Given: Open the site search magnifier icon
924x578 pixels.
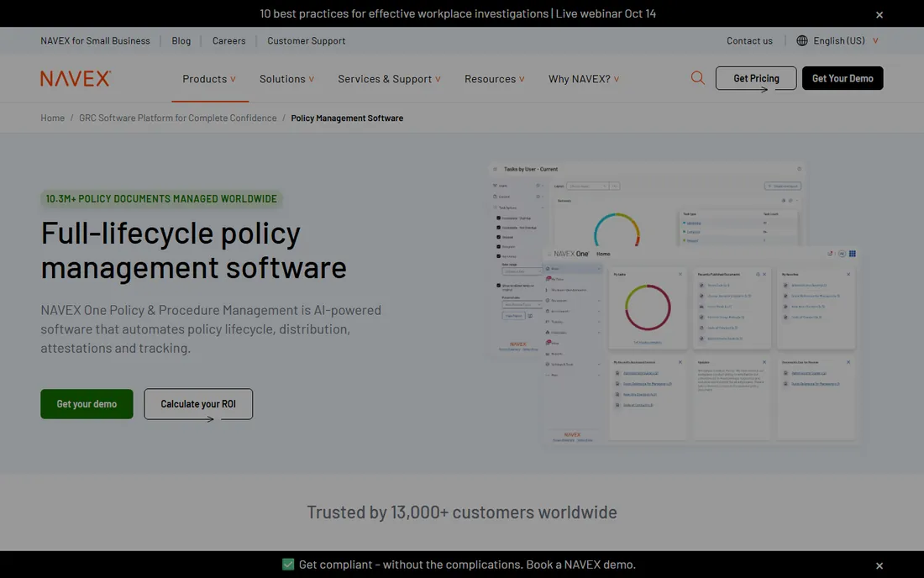Looking at the screenshot, I should [698, 78].
